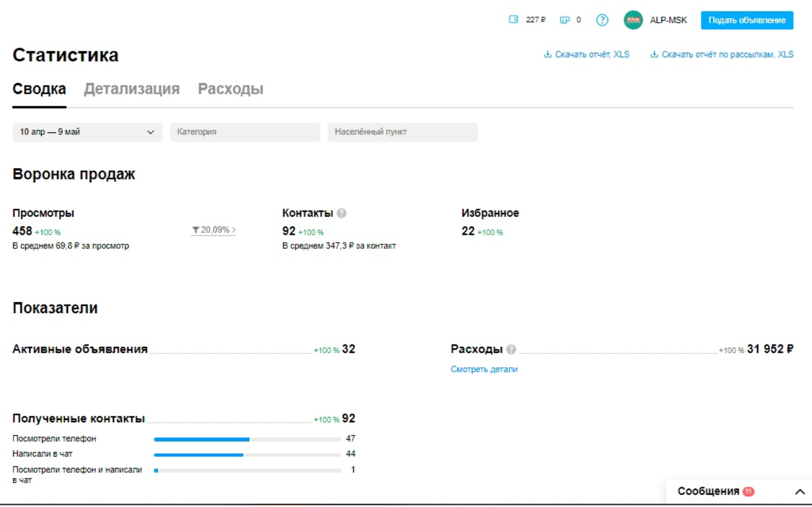Click the unread messages badge 11
The image size is (812, 507).
(748, 492)
